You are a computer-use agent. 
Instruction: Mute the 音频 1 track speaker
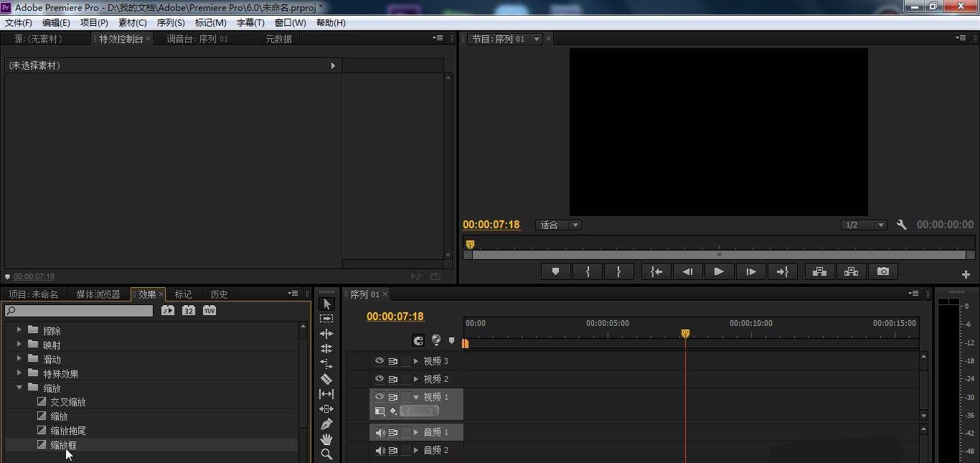380,432
